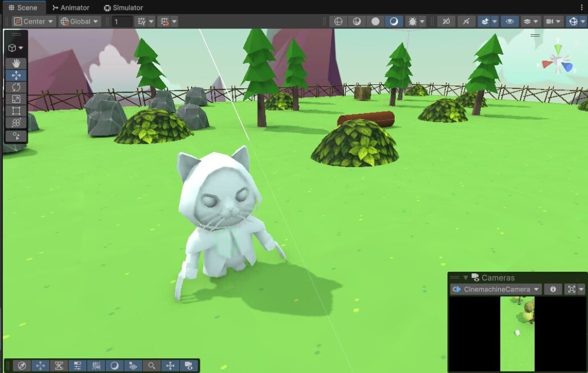Open the Center pivot mode dropdown
Screen dimensions: 588x373
34,21
